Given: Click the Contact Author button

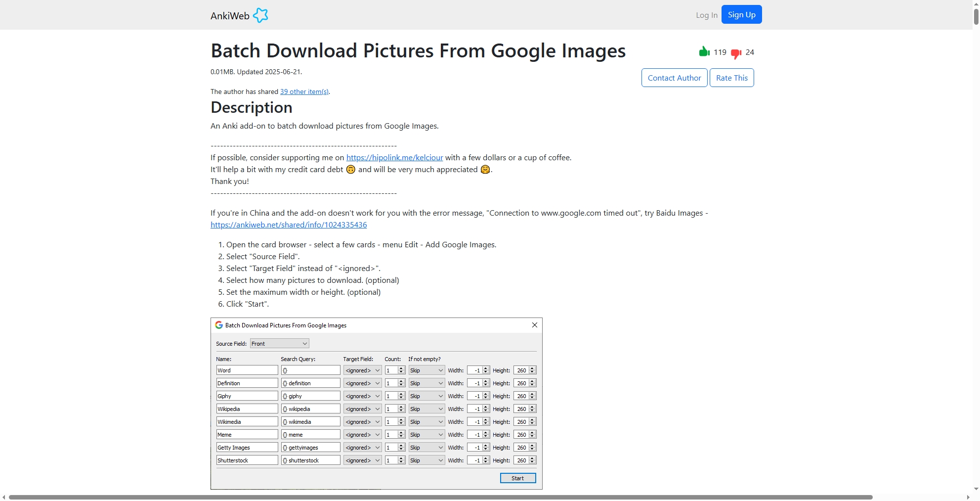Looking at the screenshot, I should coord(674,78).
